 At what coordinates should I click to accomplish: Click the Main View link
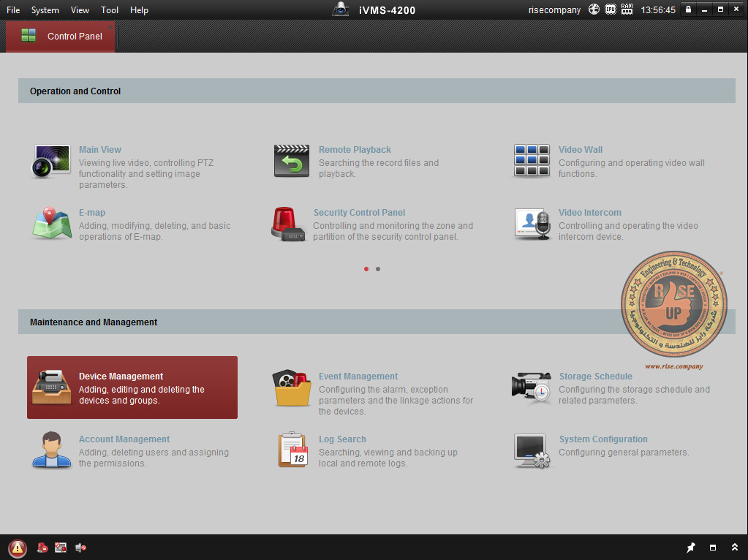pyautogui.click(x=99, y=150)
